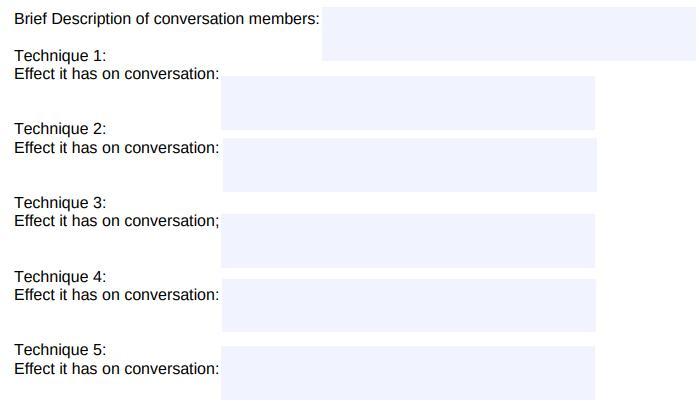Click 'Effect it has on conversation:' under Technique 1
This screenshot has height=416, width=699.
(x=117, y=74)
